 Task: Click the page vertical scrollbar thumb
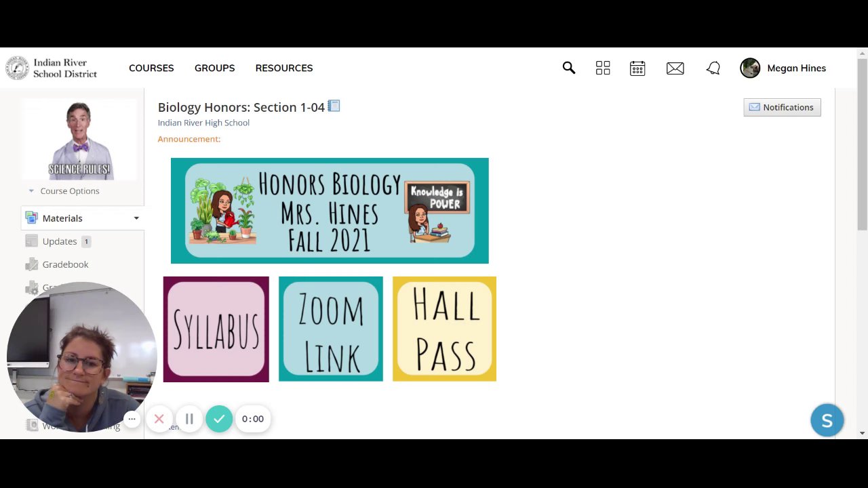863,145
